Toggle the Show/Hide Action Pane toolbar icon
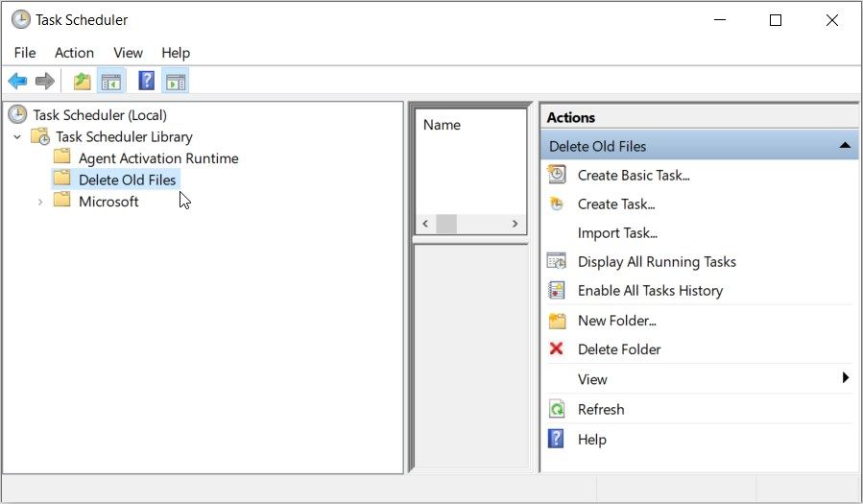This screenshot has height=504, width=863. [x=175, y=82]
